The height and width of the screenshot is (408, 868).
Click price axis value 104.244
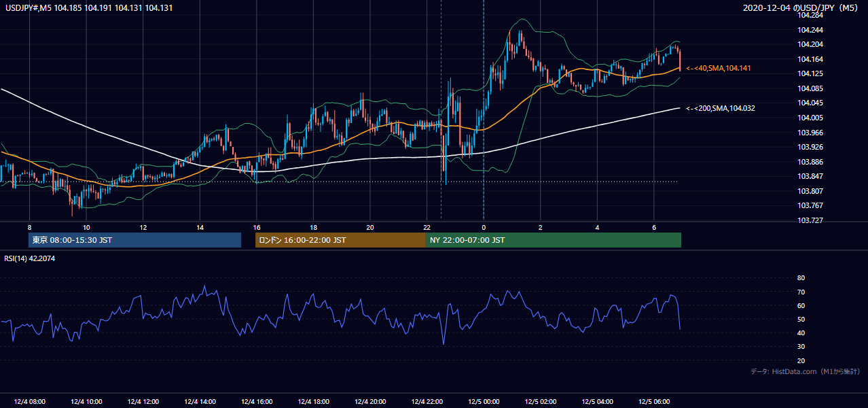(x=810, y=30)
